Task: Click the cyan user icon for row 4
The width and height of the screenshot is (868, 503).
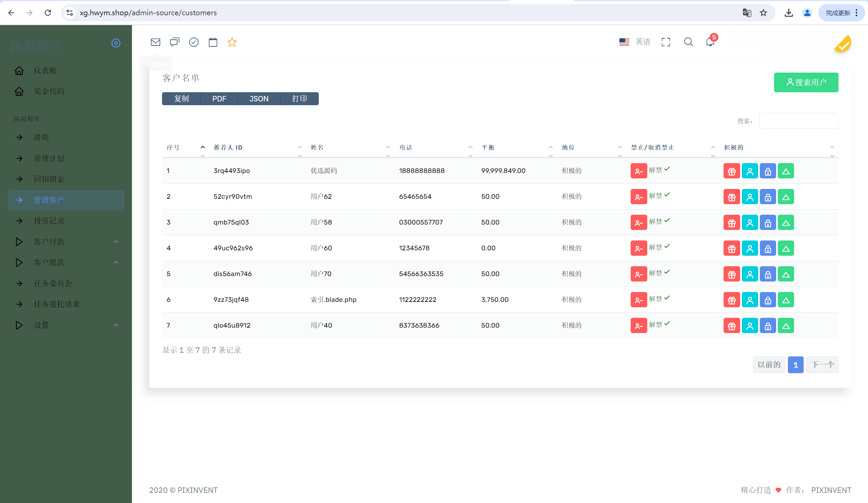Action: click(x=750, y=248)
